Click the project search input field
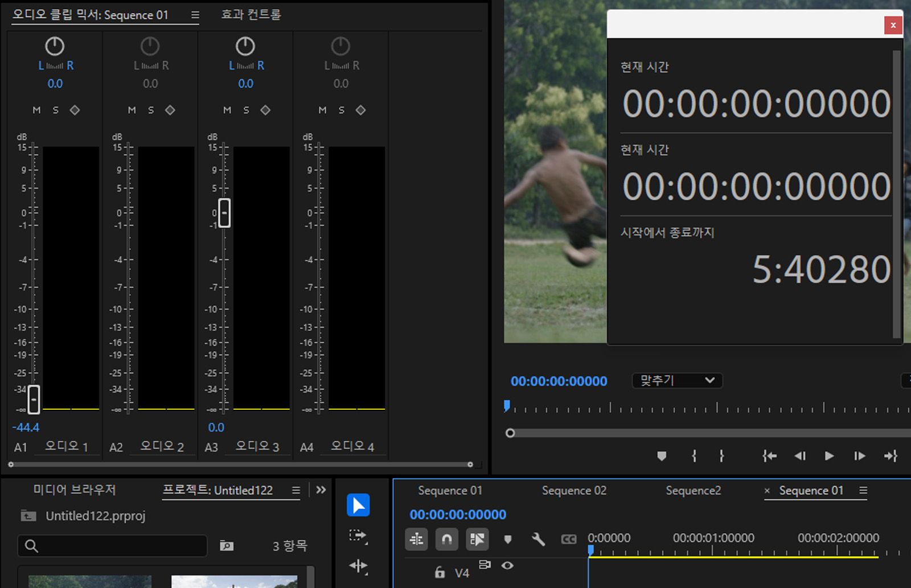The height and width of the screenshot is (588, 911). point(113,546)
